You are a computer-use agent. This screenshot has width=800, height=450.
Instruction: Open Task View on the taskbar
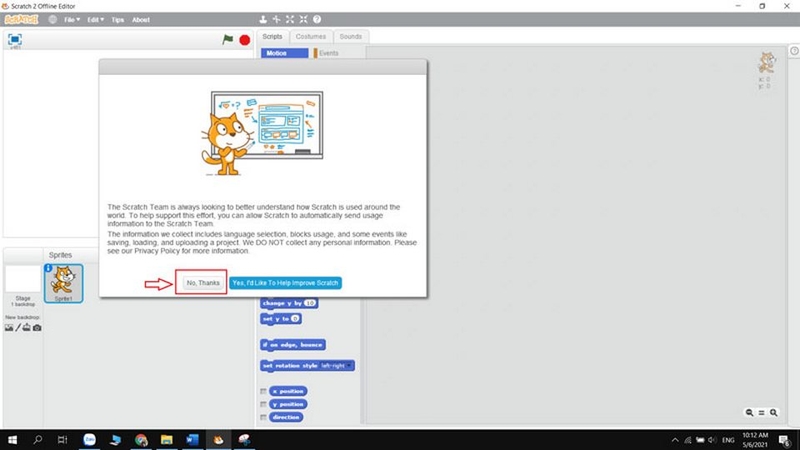point(62,440)
